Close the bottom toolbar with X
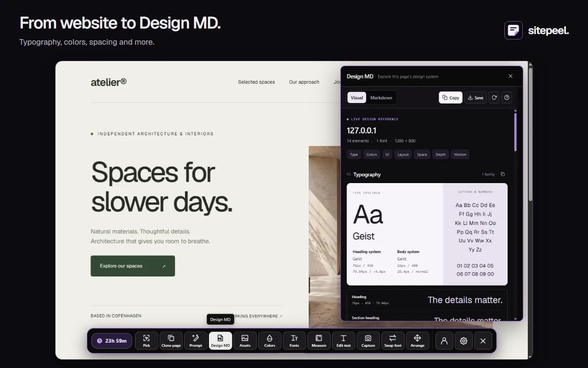 coord(483,341)
